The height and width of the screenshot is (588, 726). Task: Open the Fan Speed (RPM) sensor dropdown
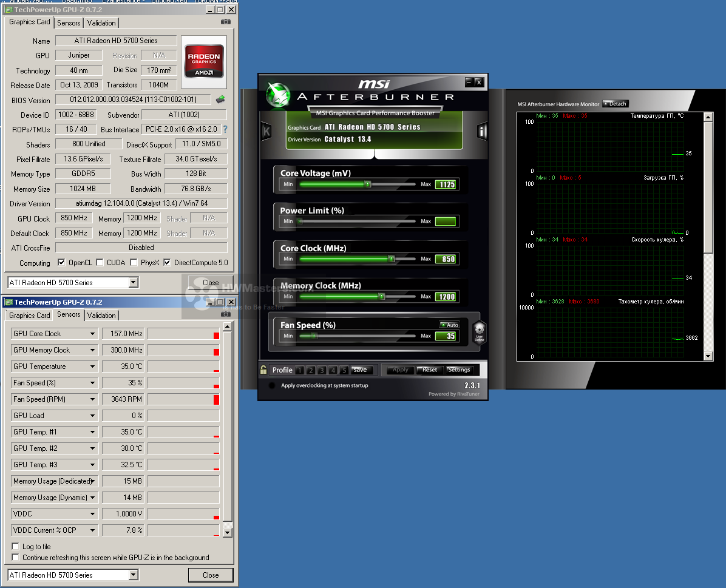tap(93, 399)
